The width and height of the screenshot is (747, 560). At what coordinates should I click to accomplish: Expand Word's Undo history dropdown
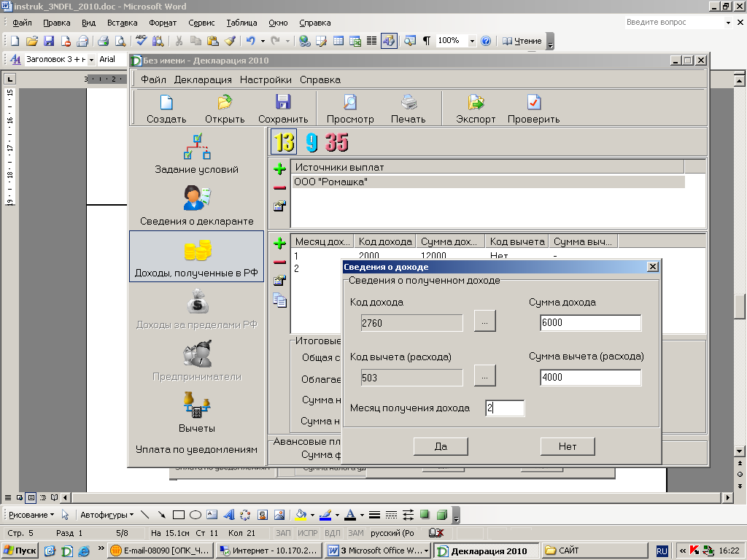[263, 41]
